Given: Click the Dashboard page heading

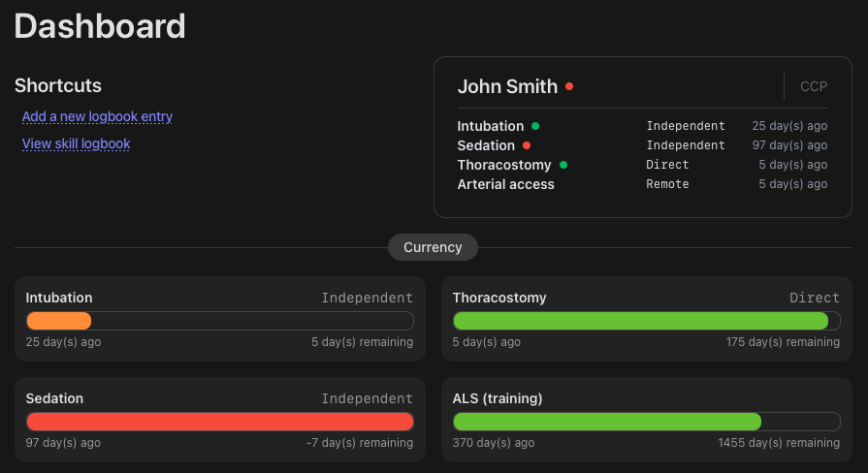Looking at the screenshot, I should [x=100, y=26].
